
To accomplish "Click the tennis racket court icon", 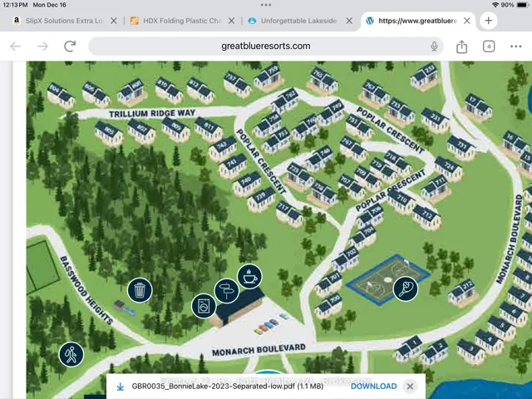I will click(x=405, y=289).
